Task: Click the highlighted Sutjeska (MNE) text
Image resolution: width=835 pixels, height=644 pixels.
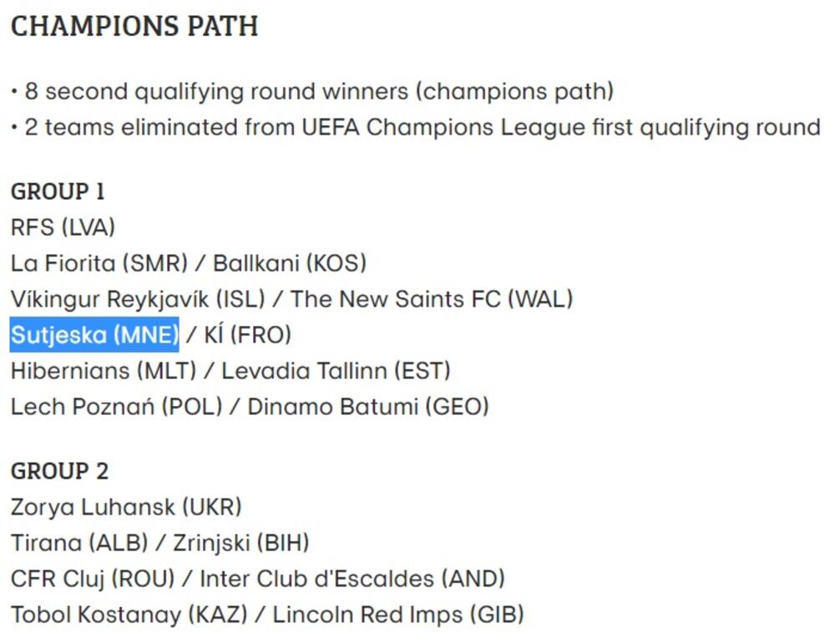Action: [94, 335]
